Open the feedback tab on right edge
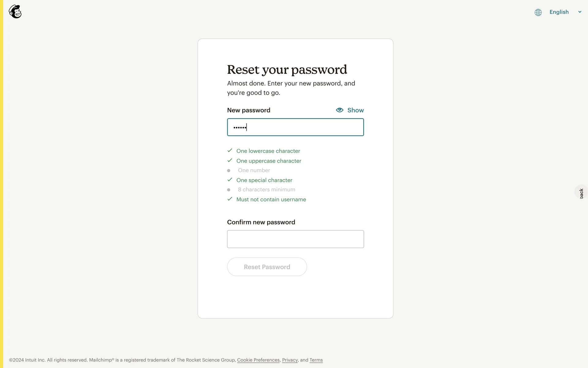Screen dimensions: 588x368 click(x=581, y=193)
